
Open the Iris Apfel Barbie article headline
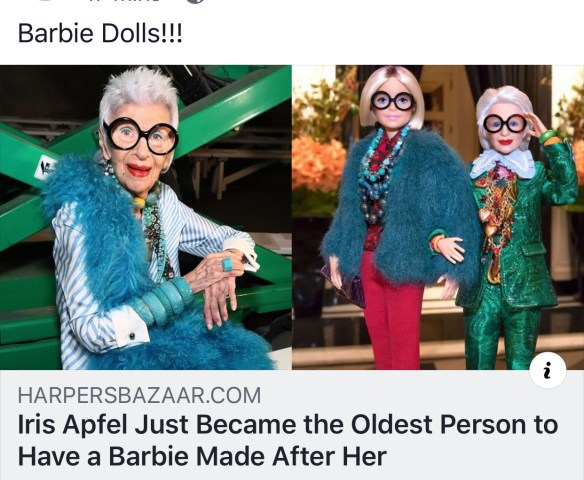click(288, 440)
